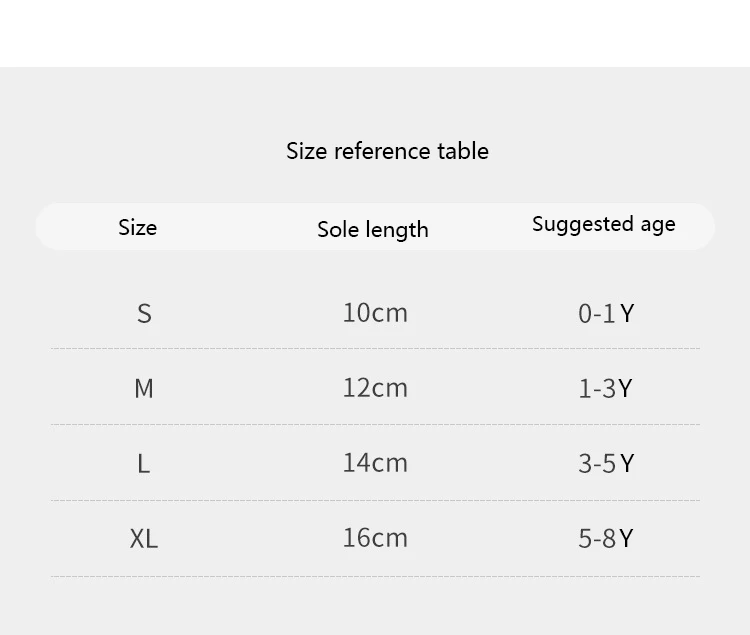The width and height of the screenshot is (750, 635).
Task: Click the 14cm sole length value
Action: coord(375,463)
